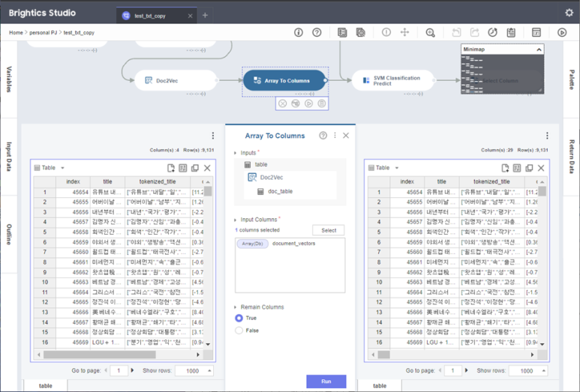Image resolution: width=580 pixels, height=392 pixels.
Task: Go to Home in breadcrumb
Action: pos(16,32)
